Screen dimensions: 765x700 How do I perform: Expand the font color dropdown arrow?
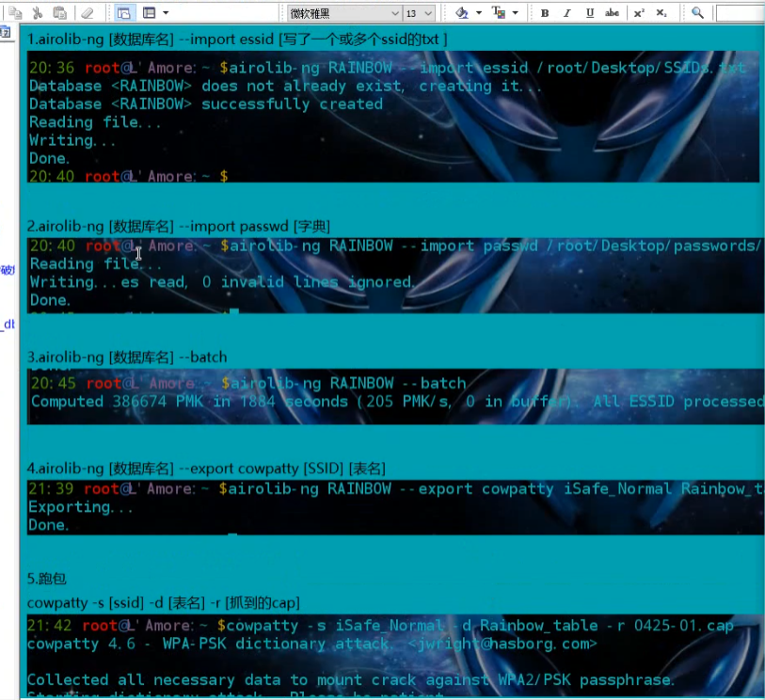(x=516, y=13)
